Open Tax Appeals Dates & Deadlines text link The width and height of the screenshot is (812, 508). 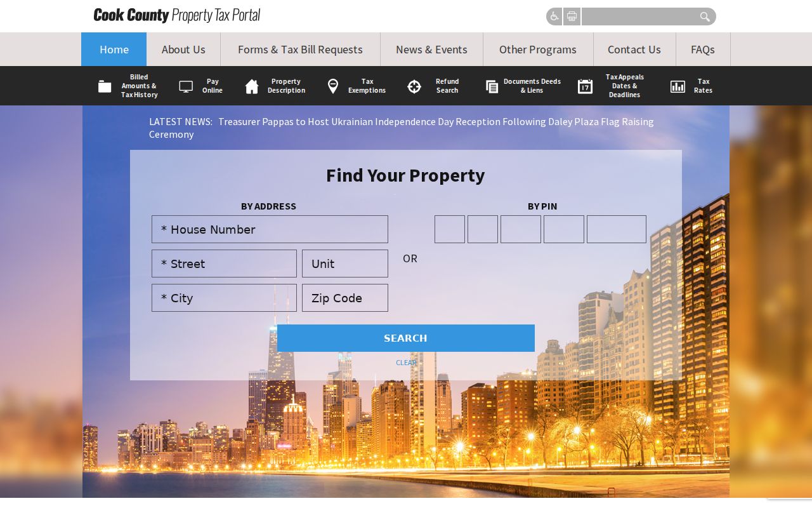(x=625, y=86)
